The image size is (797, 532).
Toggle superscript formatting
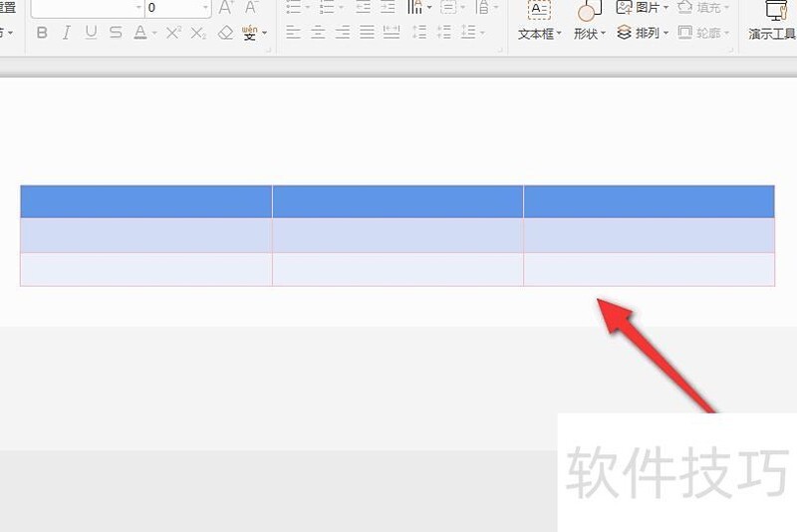click(x=173, y=33)
